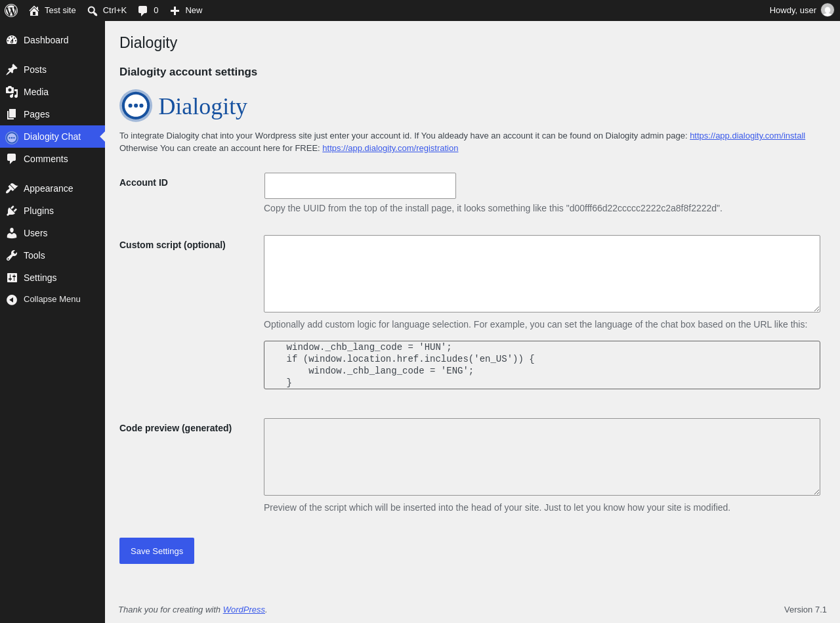Follow the WordPress footer link

[x=244, y=609]
